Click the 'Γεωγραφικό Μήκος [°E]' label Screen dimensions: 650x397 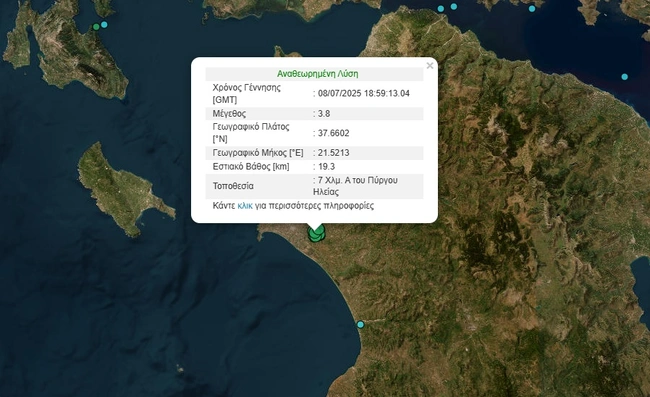pos(258,153)
